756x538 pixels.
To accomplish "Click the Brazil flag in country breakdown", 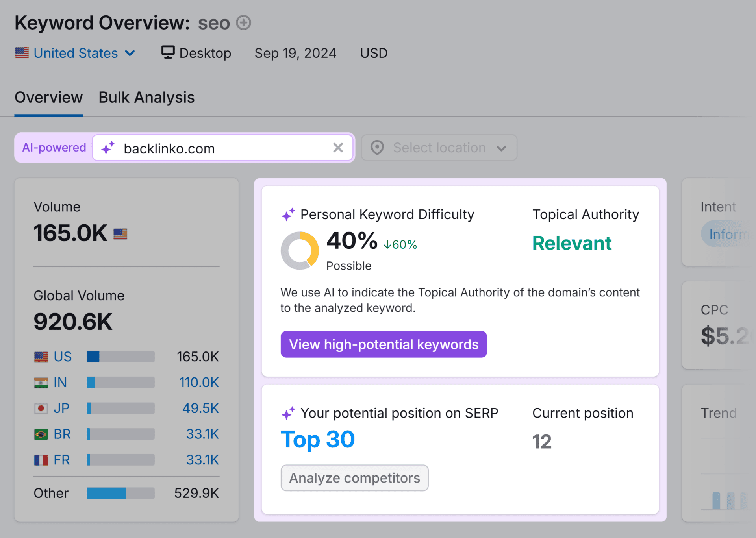I will 42,434.
